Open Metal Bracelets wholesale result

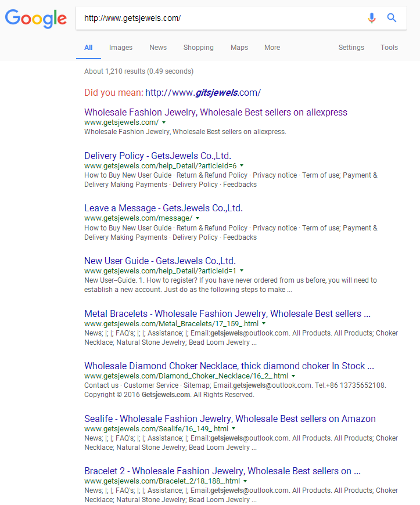tap(227, 313)
